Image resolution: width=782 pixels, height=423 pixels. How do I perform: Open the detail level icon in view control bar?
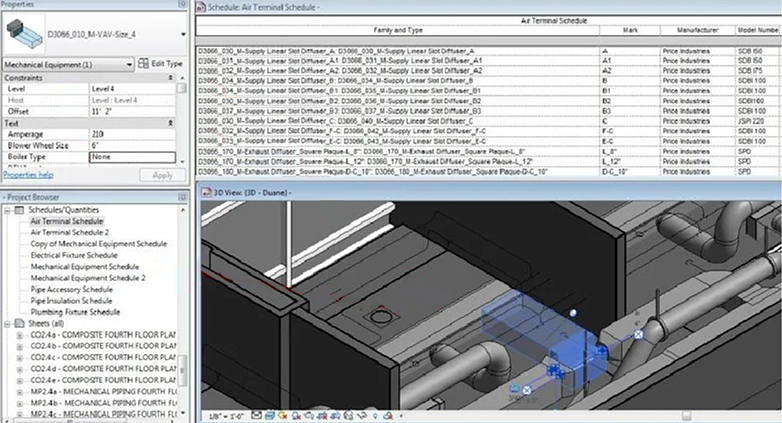coord(256,415)
